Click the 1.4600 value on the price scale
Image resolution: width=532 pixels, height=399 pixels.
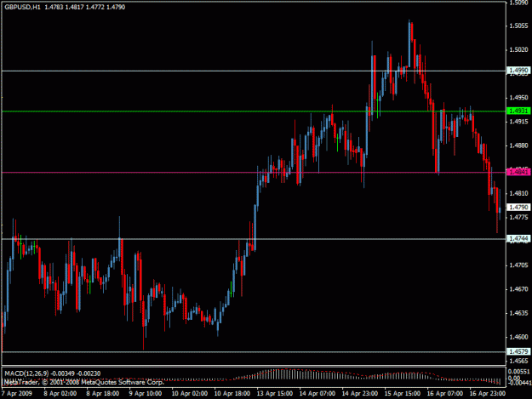tap(518, 337)
